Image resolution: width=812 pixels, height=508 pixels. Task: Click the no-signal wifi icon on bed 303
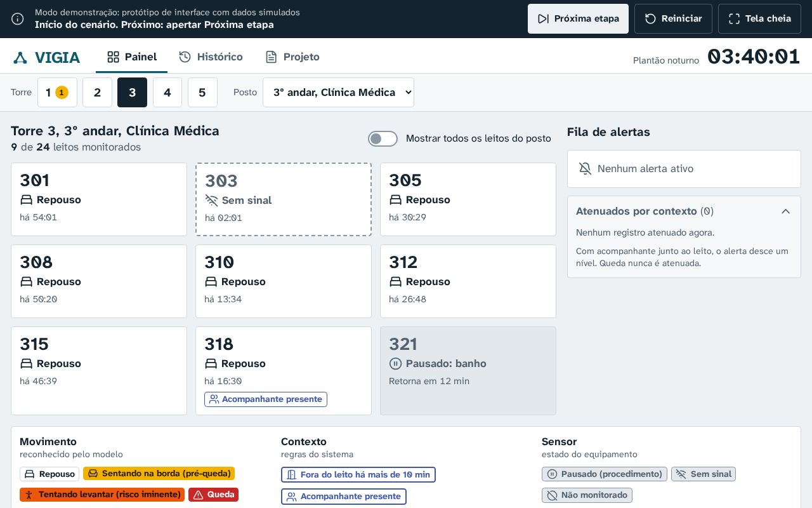click(x=211, y=201)
